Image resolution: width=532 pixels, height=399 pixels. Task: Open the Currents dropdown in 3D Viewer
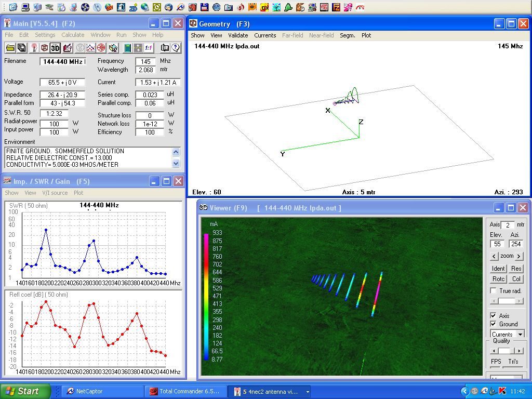[x=520, y=334]
